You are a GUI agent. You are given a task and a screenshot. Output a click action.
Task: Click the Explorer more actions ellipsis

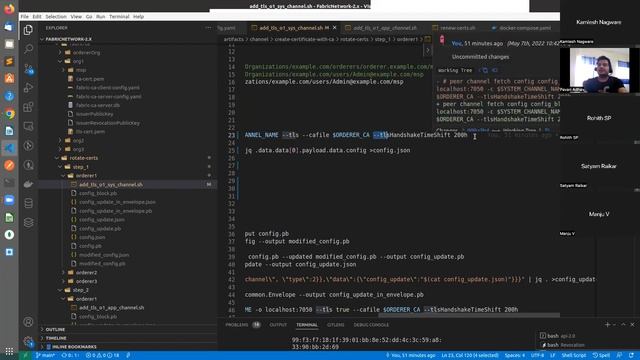[209, 28]
